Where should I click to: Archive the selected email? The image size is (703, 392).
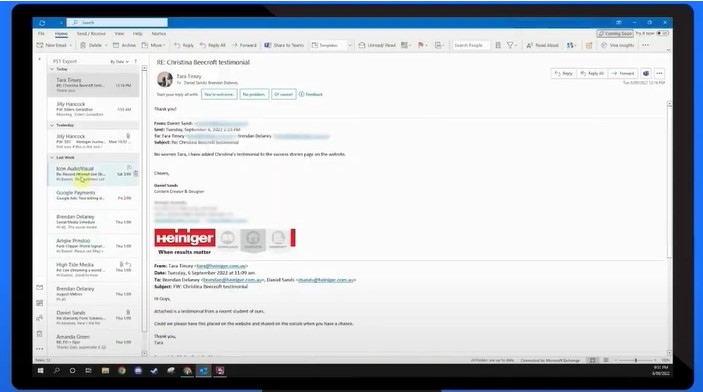[x=124, y=45]
